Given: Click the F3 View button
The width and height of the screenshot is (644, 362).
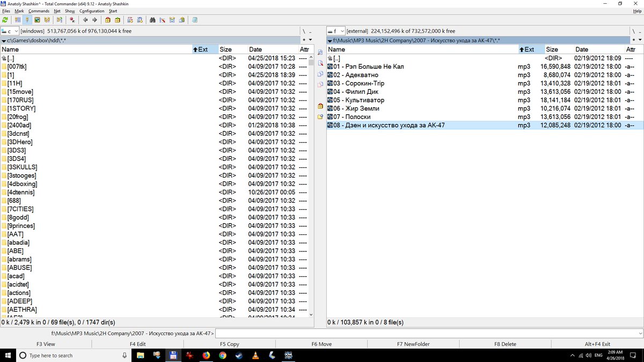Looking at the screenshot, I should (x=46, y=344).
